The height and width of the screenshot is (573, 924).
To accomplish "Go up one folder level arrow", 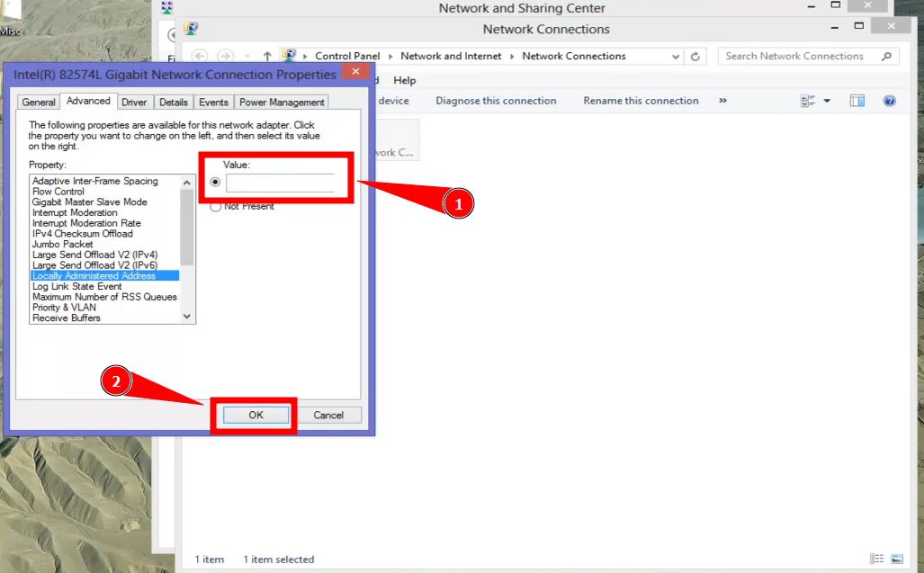I will pyautogui.click(x=267, y=57).
